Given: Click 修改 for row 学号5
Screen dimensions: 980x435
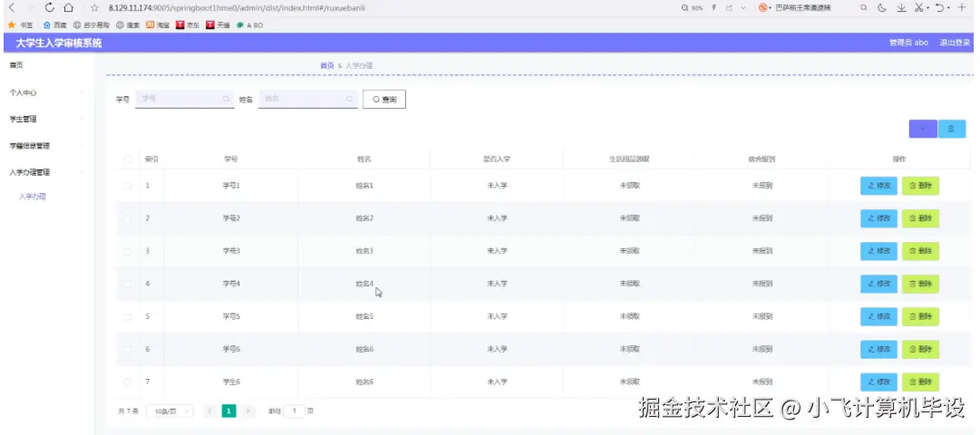Looking at the screenshot, I should click(x=878, y=317).
